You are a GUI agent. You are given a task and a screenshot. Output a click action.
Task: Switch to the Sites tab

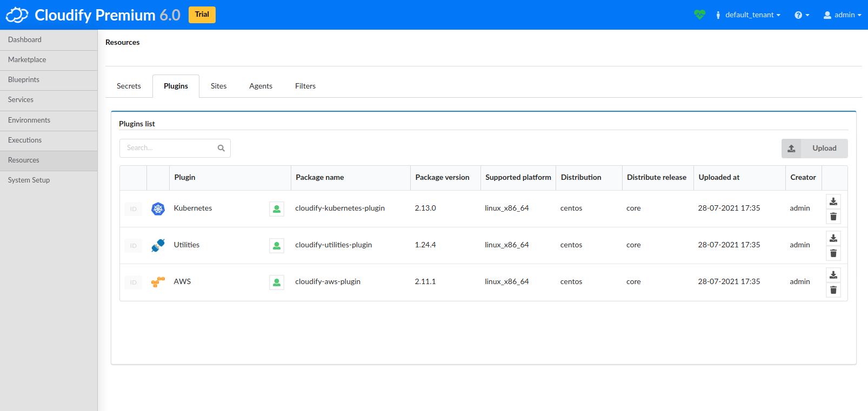click(x=218, y=86)
